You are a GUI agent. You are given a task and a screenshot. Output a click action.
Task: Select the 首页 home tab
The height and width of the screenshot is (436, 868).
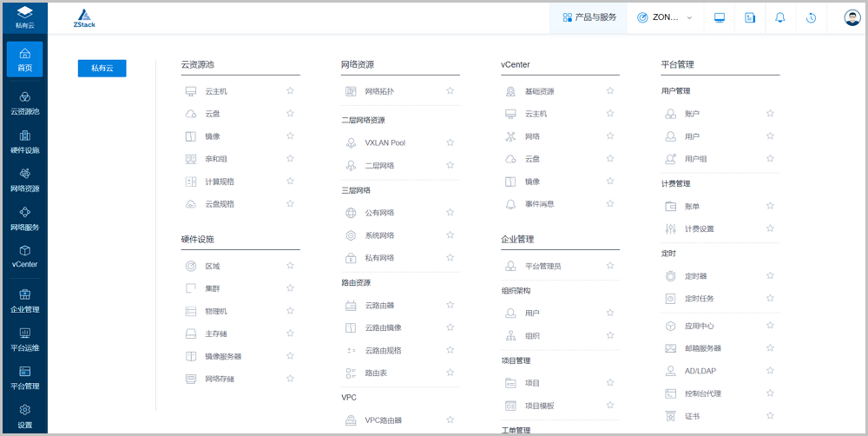(x=24, y=59)
